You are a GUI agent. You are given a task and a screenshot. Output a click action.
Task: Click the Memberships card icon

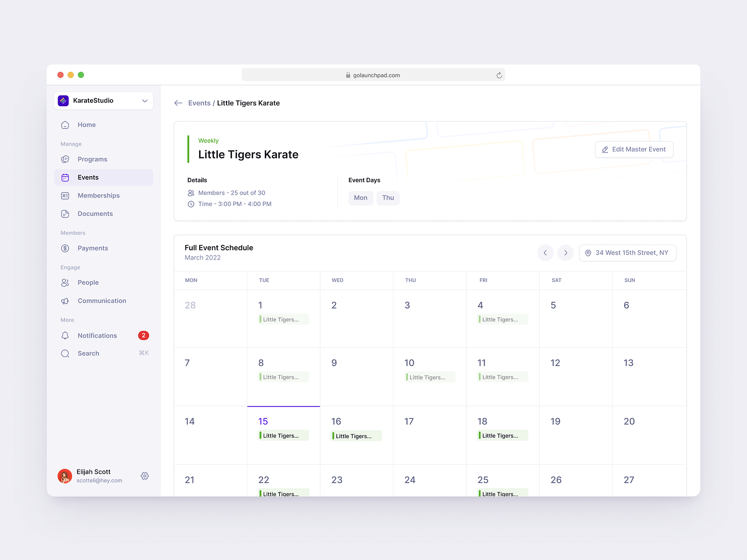pyautogui.click(x=65, y=196)
